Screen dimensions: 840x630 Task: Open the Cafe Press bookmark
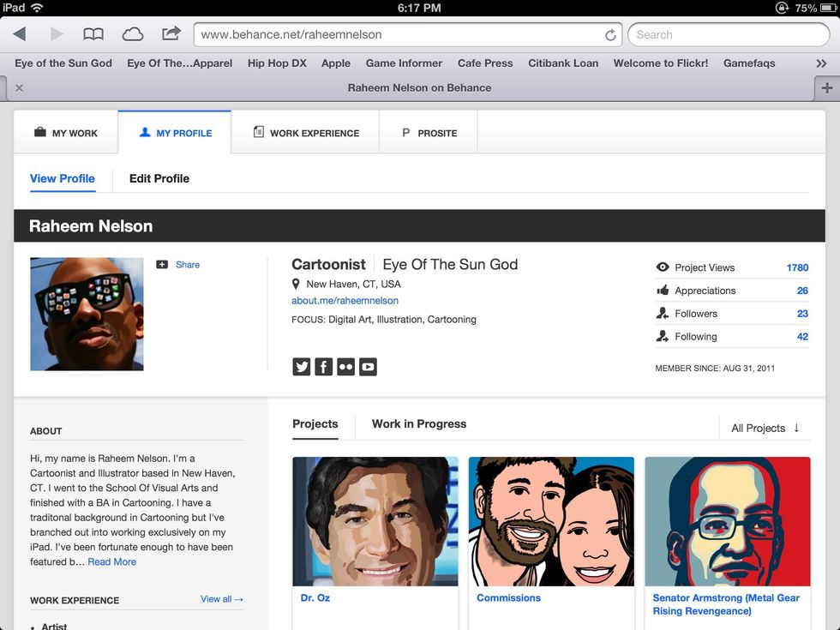[485, 63]
